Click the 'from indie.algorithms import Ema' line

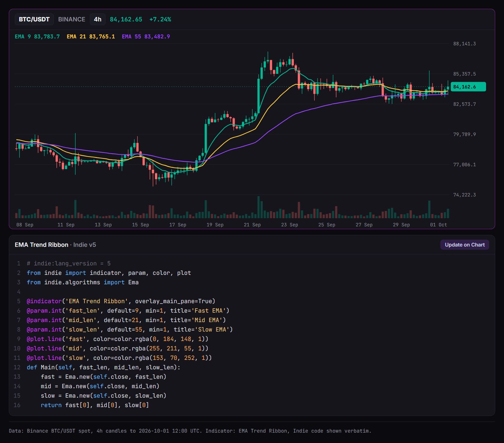click(x=83, y=282)
